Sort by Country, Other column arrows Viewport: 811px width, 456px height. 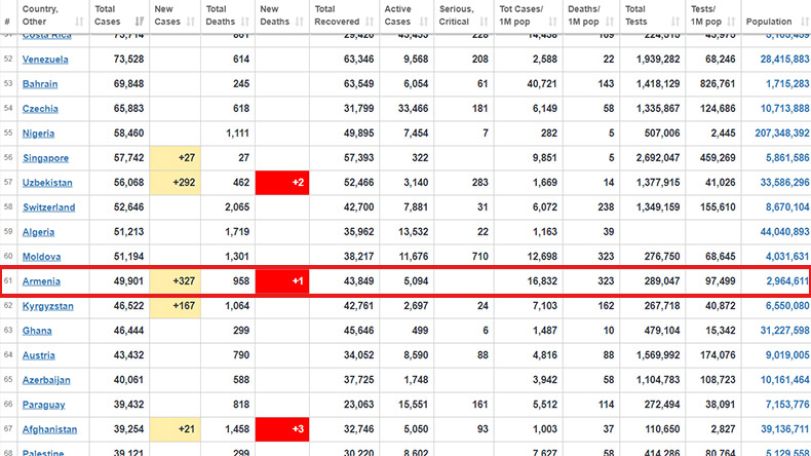[79, 22]
